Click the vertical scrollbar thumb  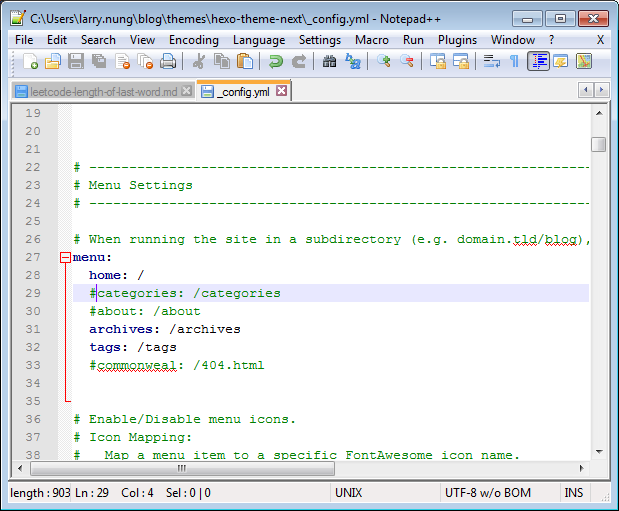click(599, 144)
